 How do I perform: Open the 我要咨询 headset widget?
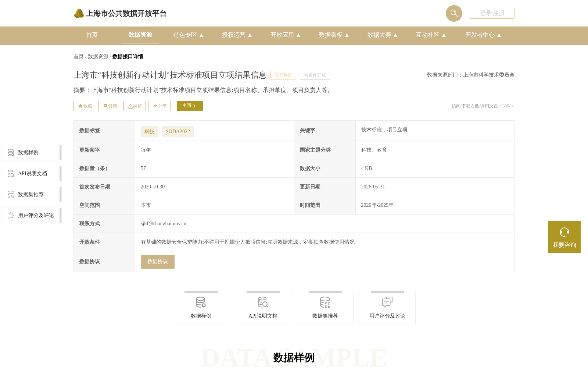(564, 237)
